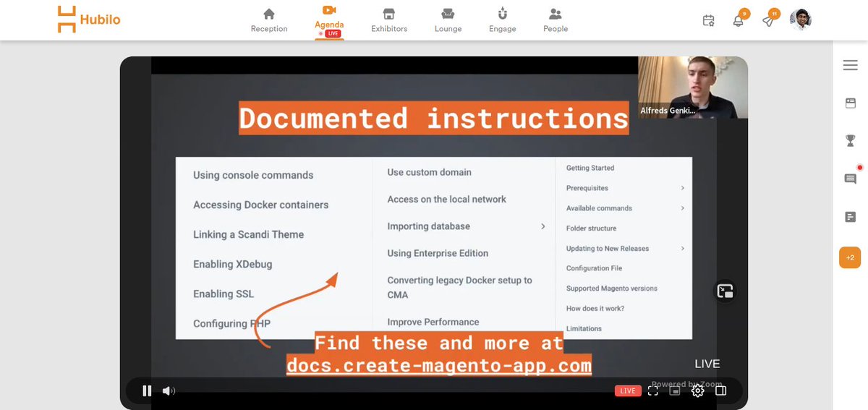This screenshot has height=410, width=868.
Task: Click 'Accessing Docker containers' text
Action: pyautogui.click(x=260, y=205)
